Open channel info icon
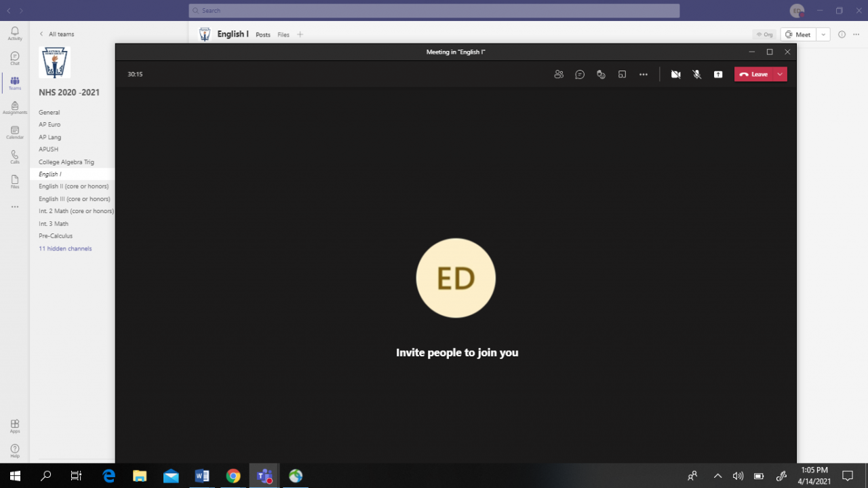This screenshot has width=868, height=488. click(842, 35)
